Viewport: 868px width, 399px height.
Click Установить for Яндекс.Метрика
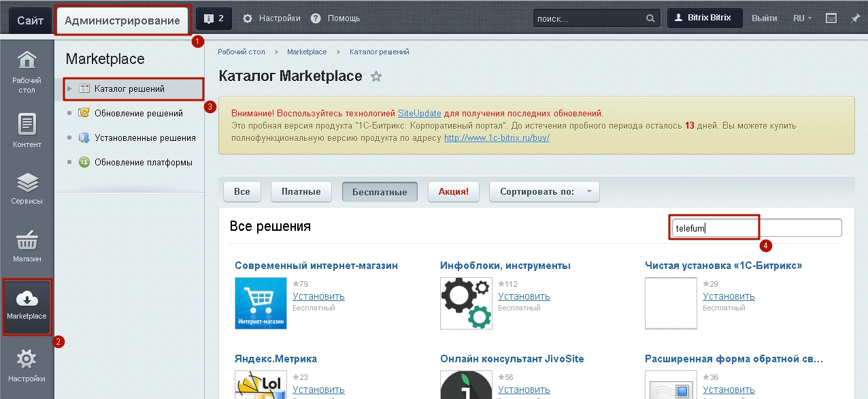318,389
